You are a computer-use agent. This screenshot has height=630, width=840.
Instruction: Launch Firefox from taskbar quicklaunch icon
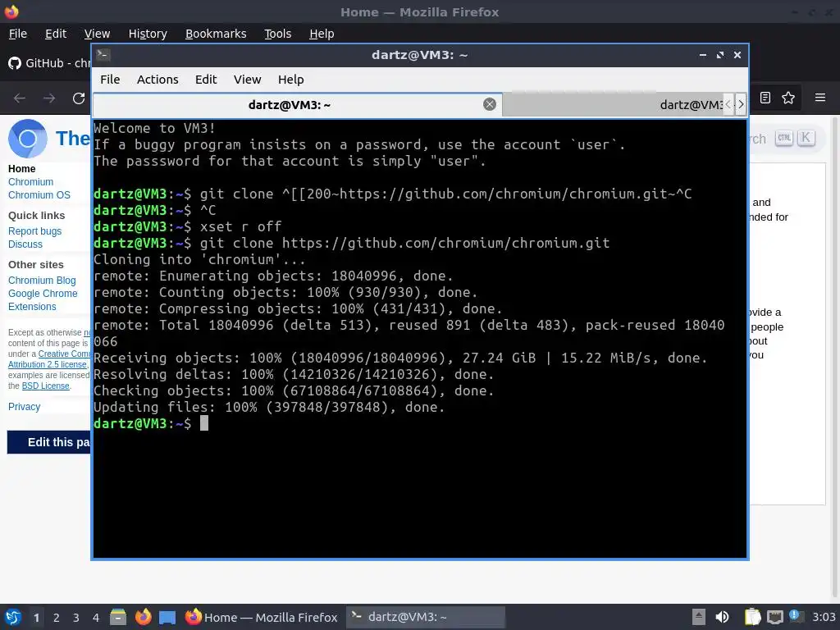pyautogui.click(x=143, y=617)
